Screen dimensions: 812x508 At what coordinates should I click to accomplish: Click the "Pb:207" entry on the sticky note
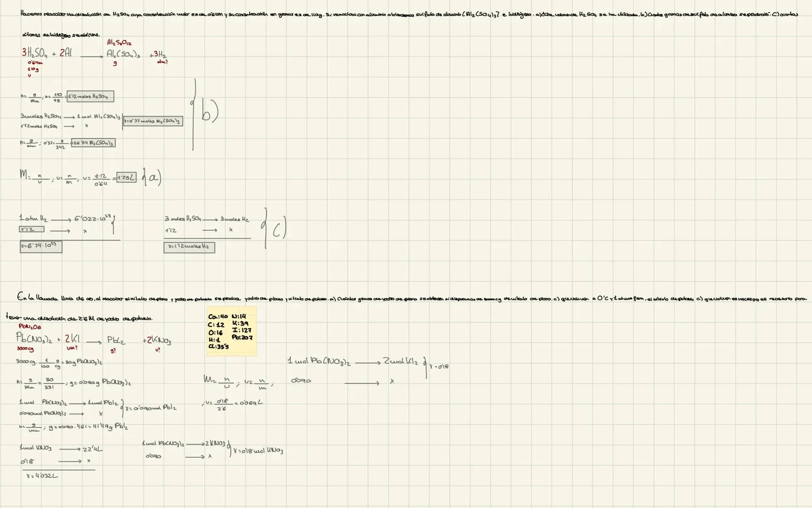click(x=242, y=337)
